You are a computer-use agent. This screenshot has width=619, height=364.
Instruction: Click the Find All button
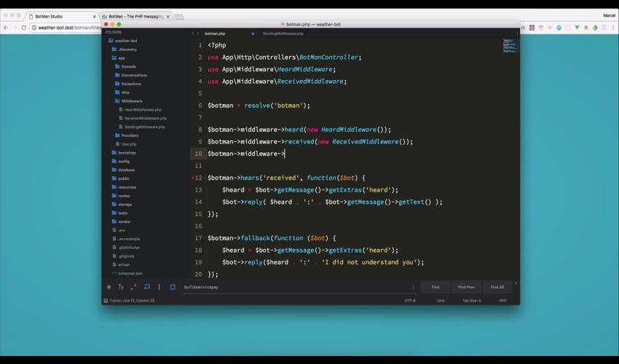497,287
